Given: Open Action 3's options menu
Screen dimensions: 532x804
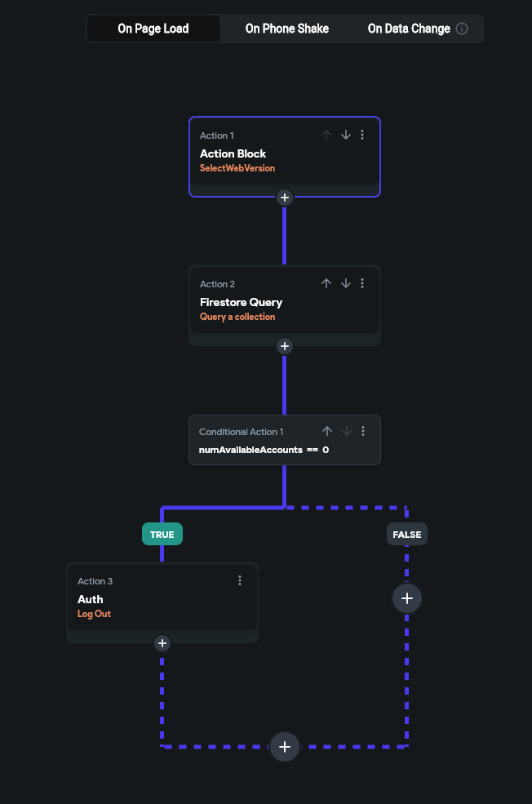Looking at the screenshot, I should pyautogui.click(x=240, y=580).
